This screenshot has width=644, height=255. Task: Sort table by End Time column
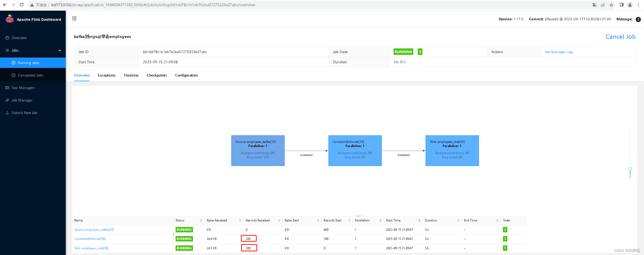pos(497,220)
